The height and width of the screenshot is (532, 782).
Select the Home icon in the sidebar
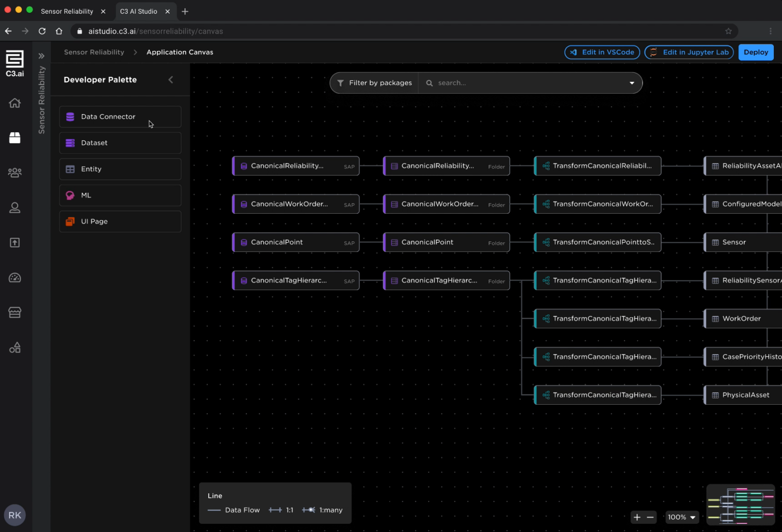pyautogui.click(x=15, y=103)
